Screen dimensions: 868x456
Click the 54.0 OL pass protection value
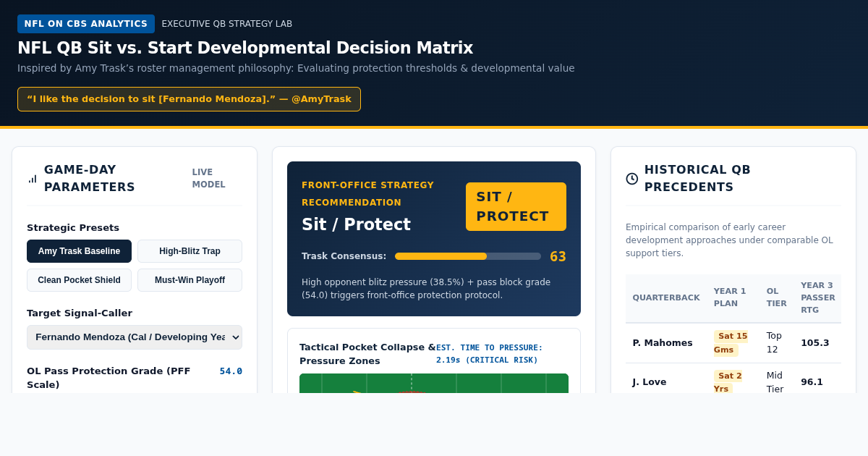(231, 371)
